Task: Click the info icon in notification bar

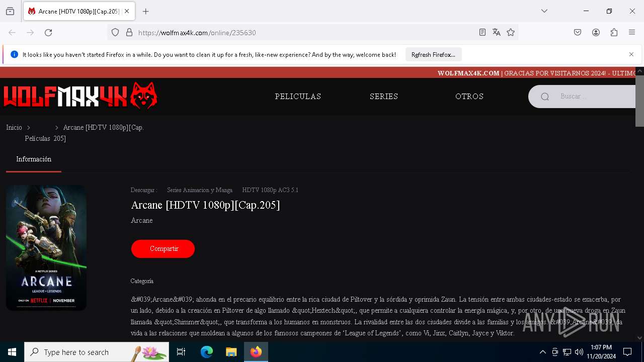Action: [14, 54]
